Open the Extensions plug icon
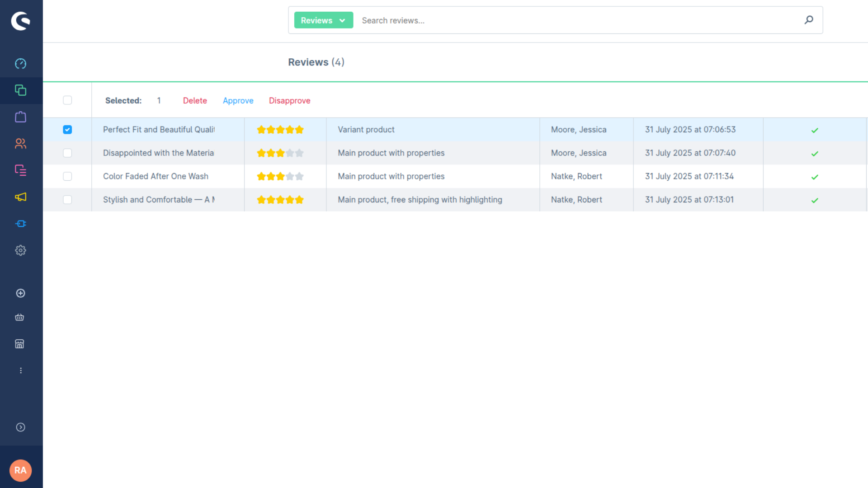868x488 pixels. pos(20,224)
